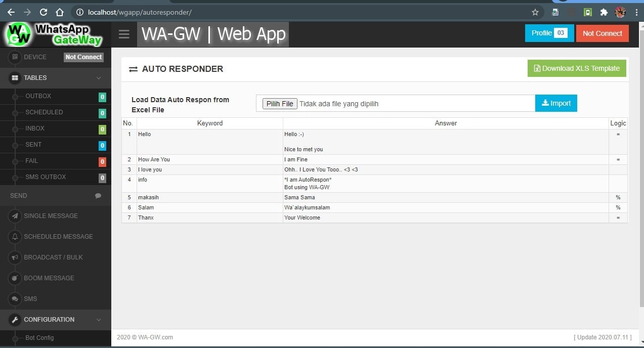Image resolution: width=644 pixels, height=348 pixels.
Task: Go to browser home page icon
Action: [60, 12]
